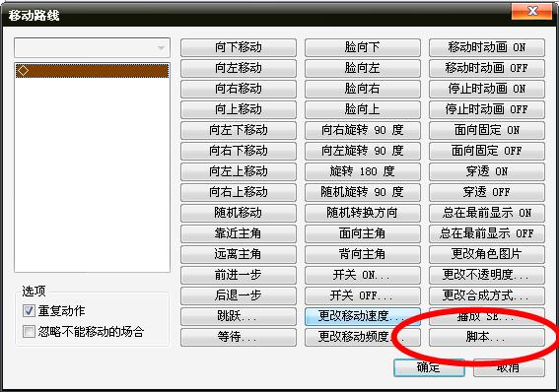
Task: Open the 跳跃... dialog
Action: click(x=239, y=316)
